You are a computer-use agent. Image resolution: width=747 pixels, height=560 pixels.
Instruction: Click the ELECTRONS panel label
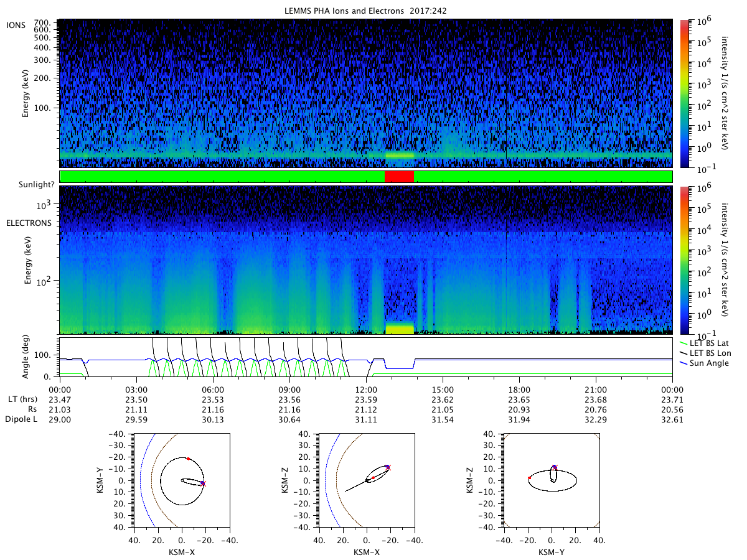tap(29, 223)
